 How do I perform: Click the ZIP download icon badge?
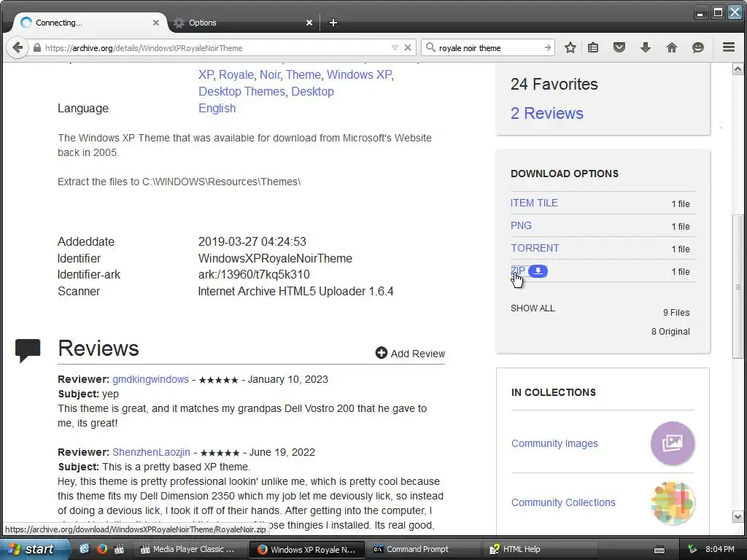[x=538, y=271]
